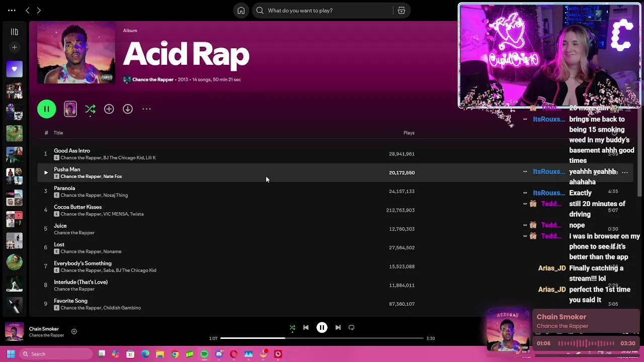Pause the album with green button
This screenshot has width=644, height=362.
pyautogui.click(x=47, y=109)
